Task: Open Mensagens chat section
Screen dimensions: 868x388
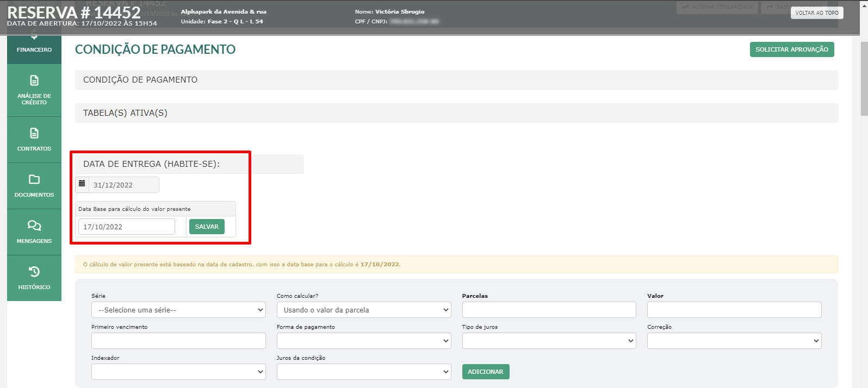Action: coord(34,232)
